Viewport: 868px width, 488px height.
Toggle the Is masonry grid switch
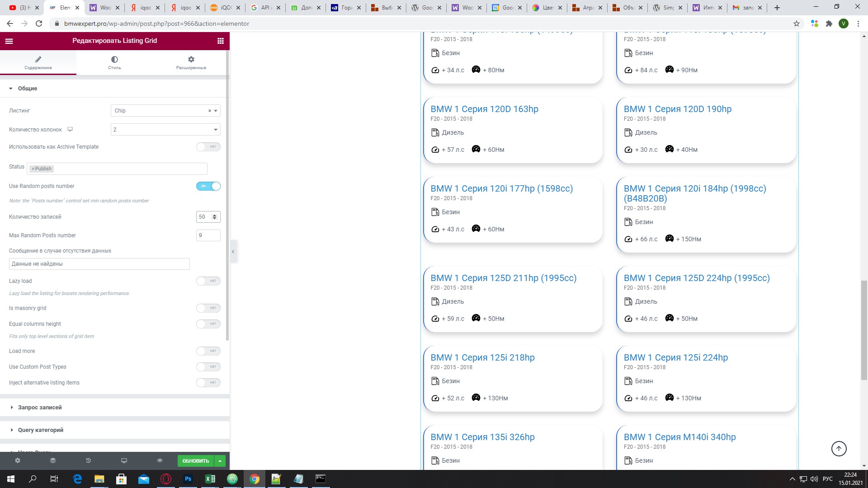(208, 308)
